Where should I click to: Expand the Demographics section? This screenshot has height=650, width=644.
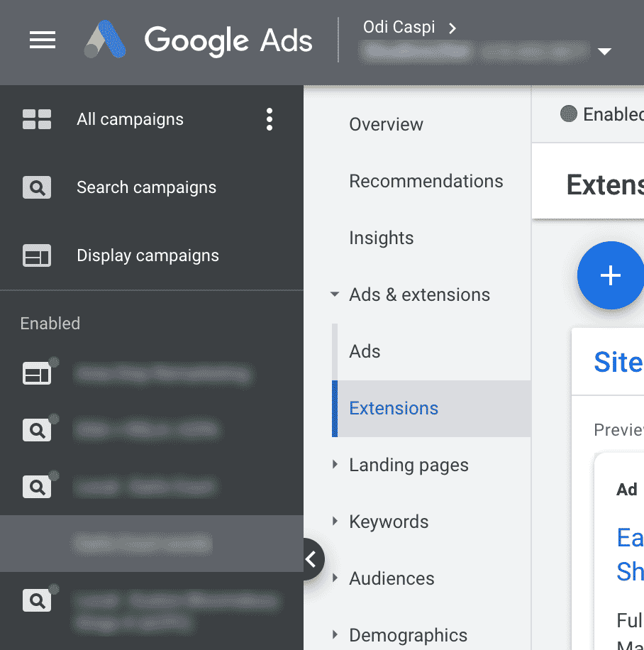point(334,635)
